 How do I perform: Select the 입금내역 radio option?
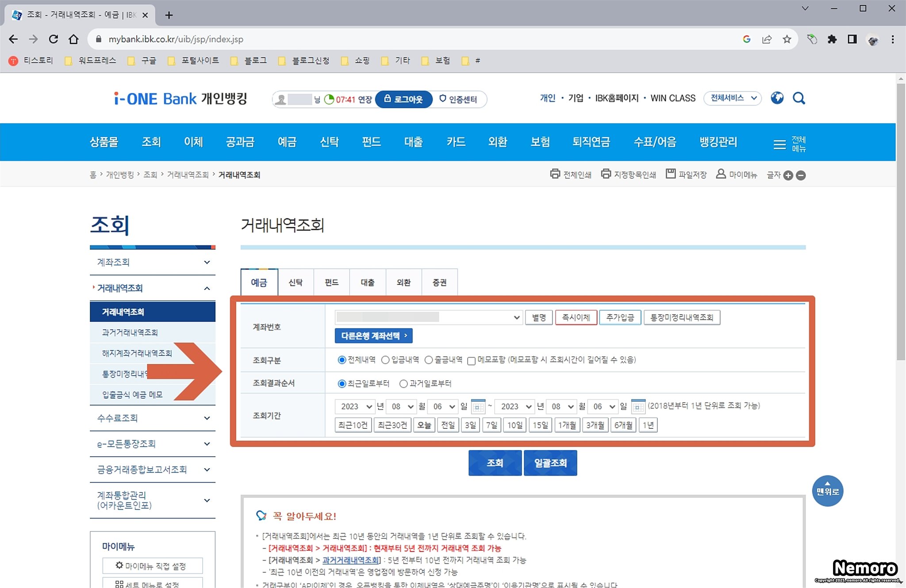click(x=385, y=360)
